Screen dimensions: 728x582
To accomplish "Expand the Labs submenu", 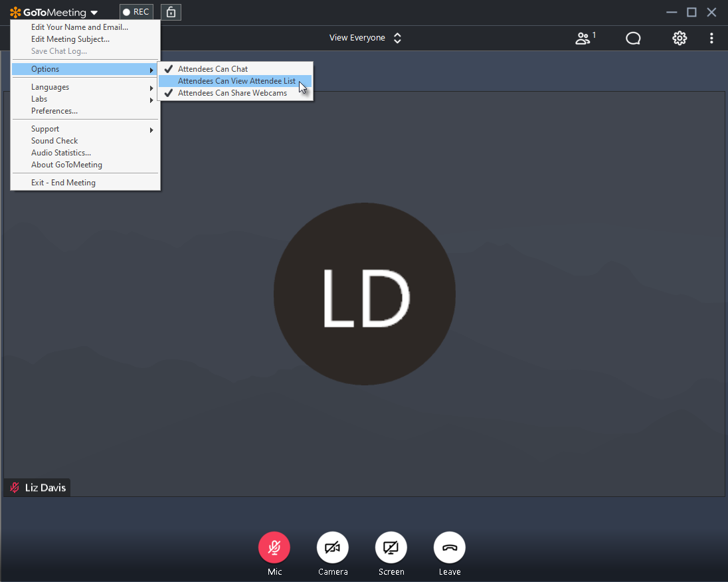I will pyautogui.click(x=40, y=99).
